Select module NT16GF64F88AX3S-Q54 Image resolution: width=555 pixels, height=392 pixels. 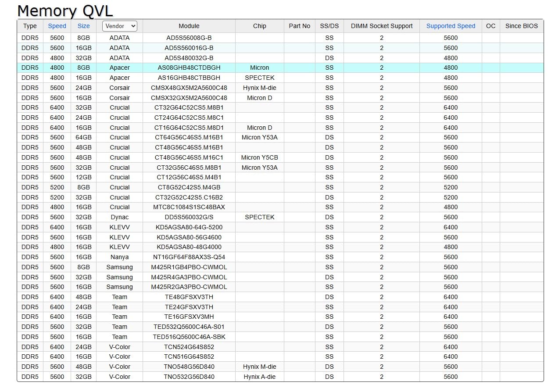point(189,257)
